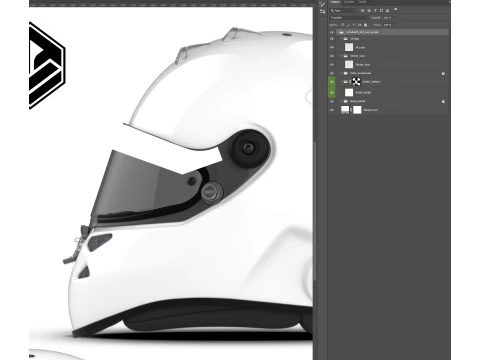Click the Background layer's first thumbnail

click(x=345, y=110)
